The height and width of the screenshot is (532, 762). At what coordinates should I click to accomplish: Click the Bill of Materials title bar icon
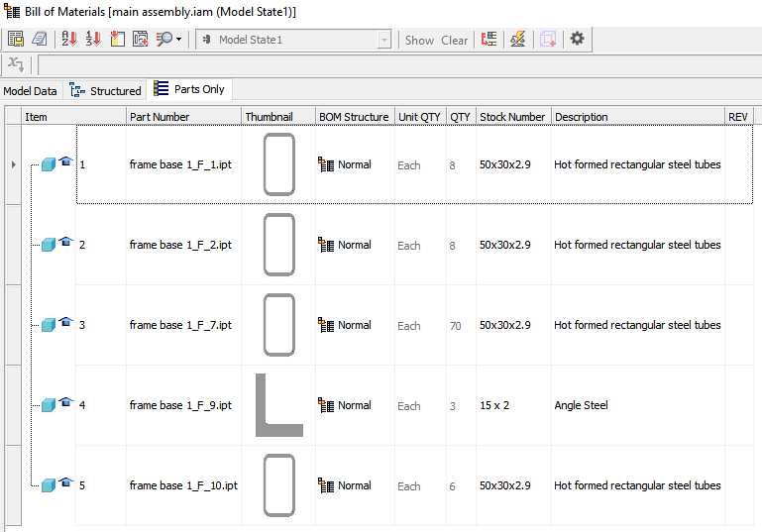12,11
